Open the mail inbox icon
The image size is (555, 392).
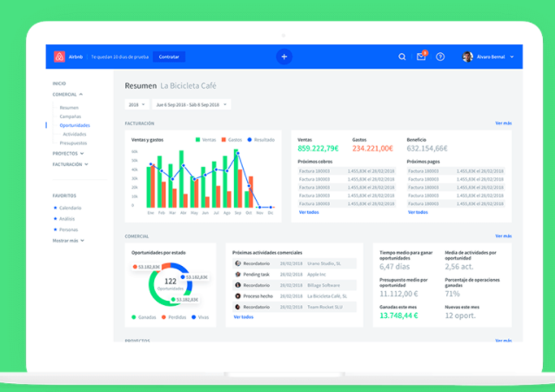(x=421, y=56)
